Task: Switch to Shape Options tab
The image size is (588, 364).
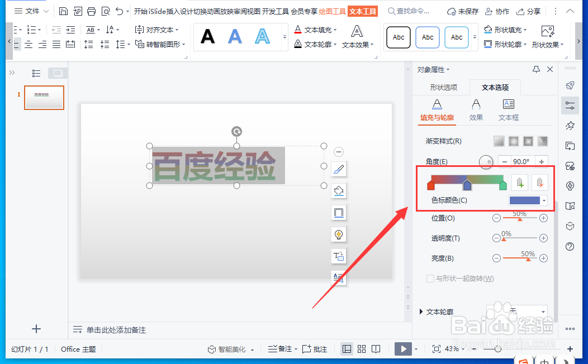Action: [x=444, y=87]
